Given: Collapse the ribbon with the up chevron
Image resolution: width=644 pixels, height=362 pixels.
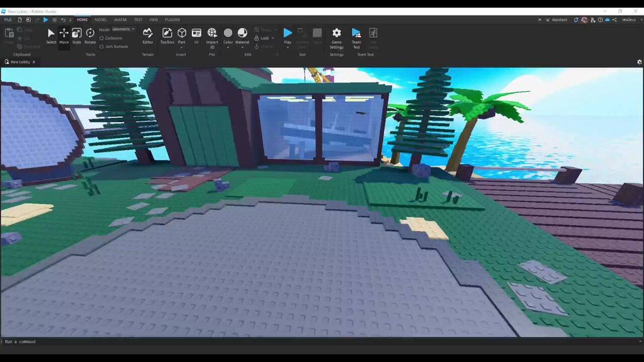Looking at the screenshot, I should coord(540,20).
